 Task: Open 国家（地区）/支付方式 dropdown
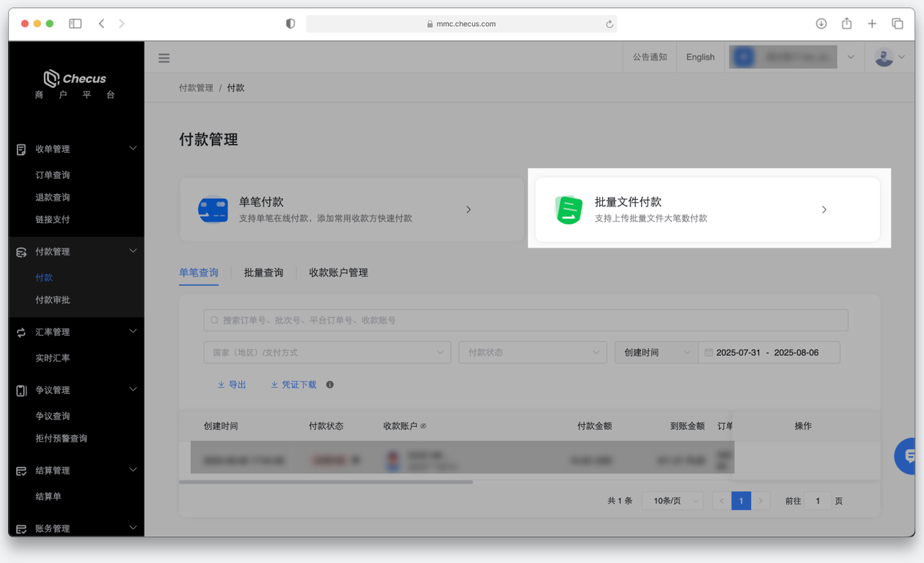click(x=327, y=352)
